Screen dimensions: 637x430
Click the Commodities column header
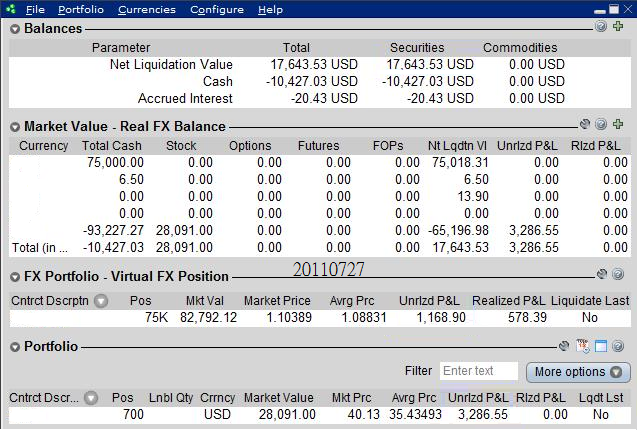tap(520, 48)
